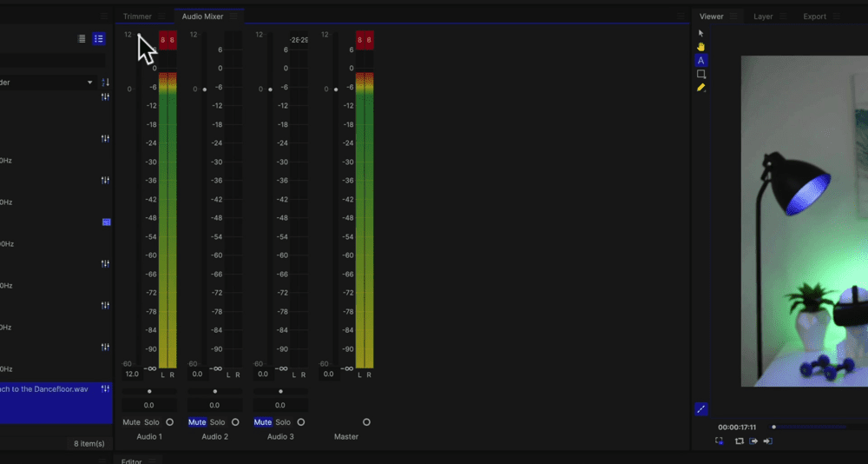Switch to the Export tab
This screenshot has width=868, height=464.
[815, 17]
